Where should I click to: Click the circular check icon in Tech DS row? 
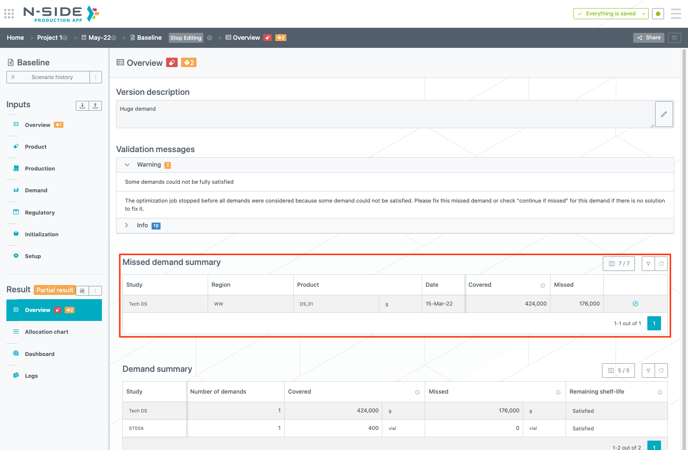[x=635, y=303]
